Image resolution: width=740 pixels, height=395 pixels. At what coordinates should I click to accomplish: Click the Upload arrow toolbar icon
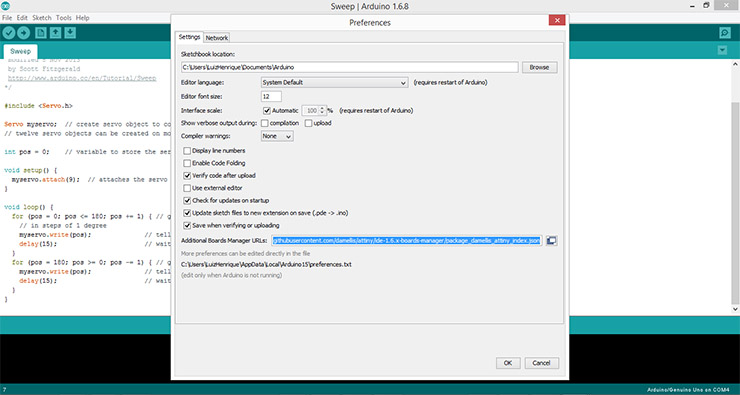[x=24, y=33]
